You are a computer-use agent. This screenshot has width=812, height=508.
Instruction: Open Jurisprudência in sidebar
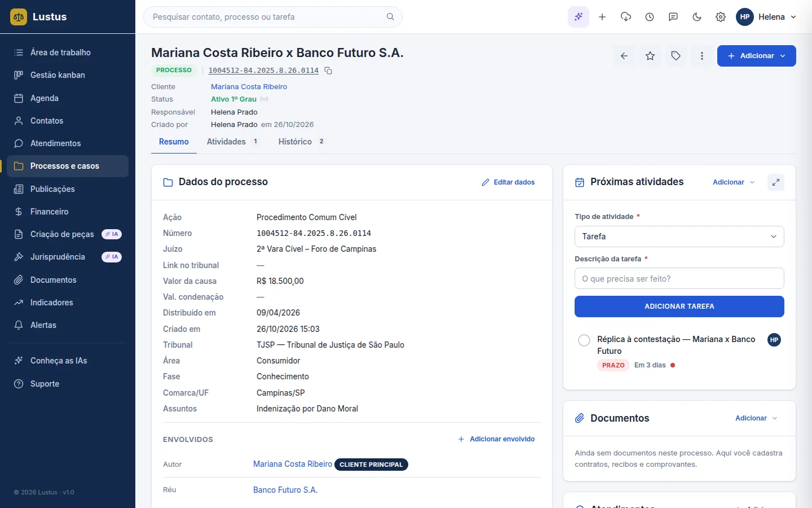pyautogui.click(x=68, y=257)
